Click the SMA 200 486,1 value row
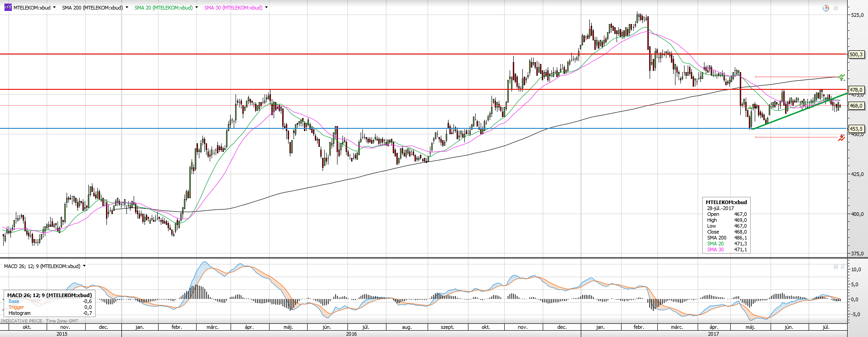This screenshot has width=868, height=337. coord(727,238)
